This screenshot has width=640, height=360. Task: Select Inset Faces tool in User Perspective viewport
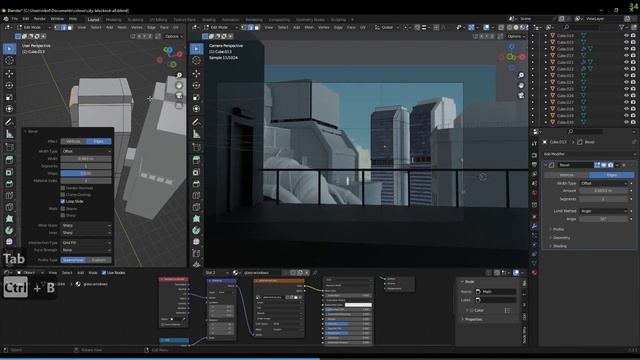coord(9,172)
